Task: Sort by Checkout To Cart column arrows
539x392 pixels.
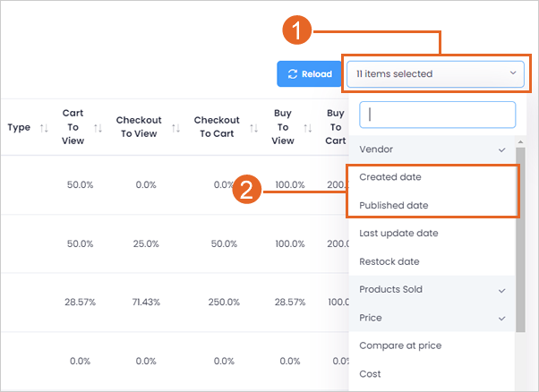Action: coord(254,128)
